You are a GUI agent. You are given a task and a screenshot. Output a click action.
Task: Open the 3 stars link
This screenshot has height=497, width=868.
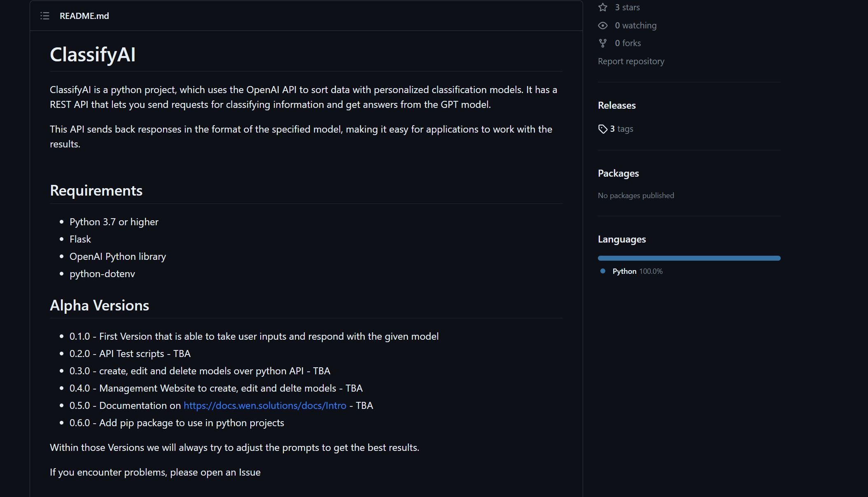(x=627, y=7)
